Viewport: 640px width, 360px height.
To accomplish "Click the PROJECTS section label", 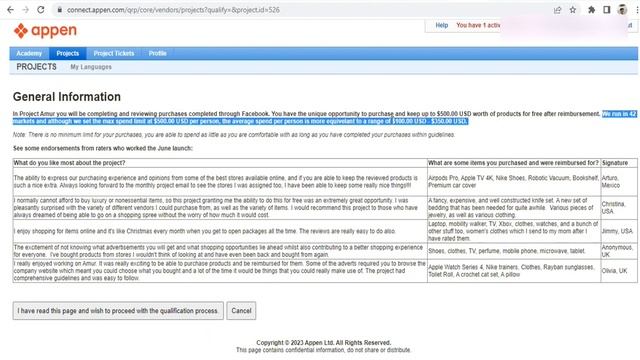I will pyautogui.click(x=36, y=67).
